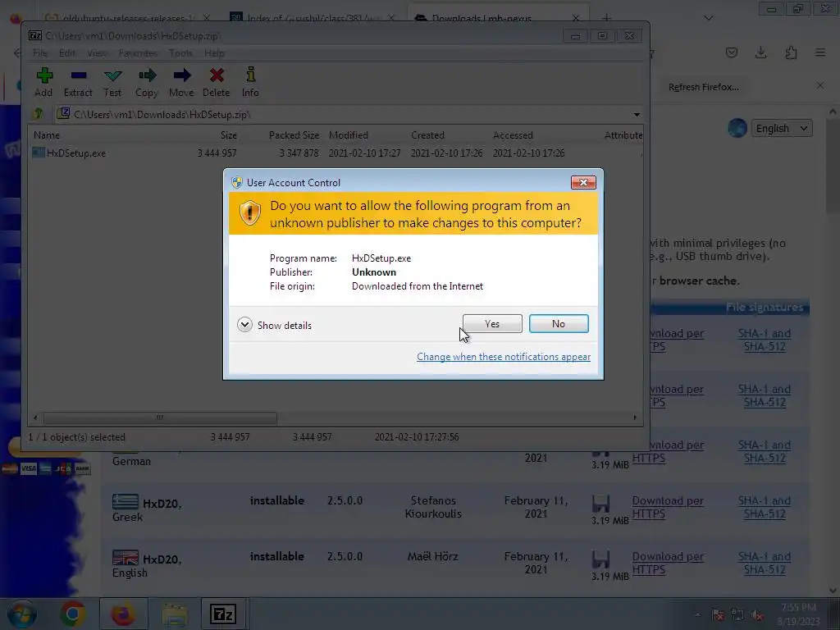Show hidden system tray icons arrow
840x630 pixels.
697,615
